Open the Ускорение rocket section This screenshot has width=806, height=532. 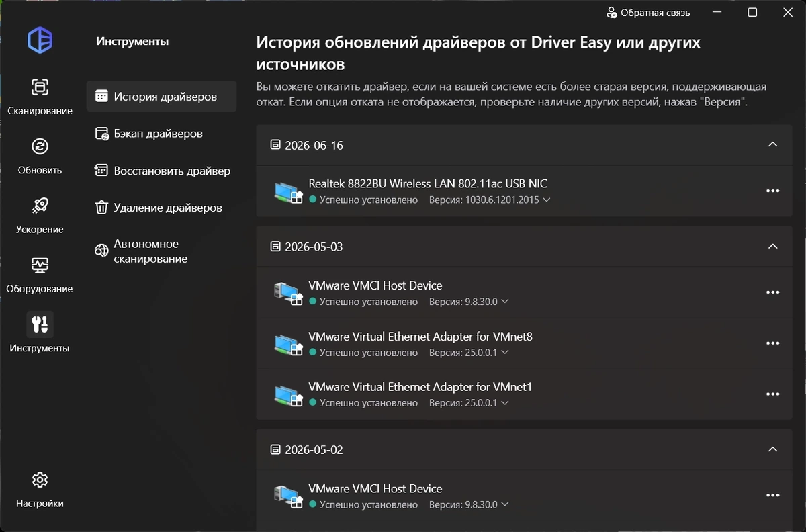[40, 215]
